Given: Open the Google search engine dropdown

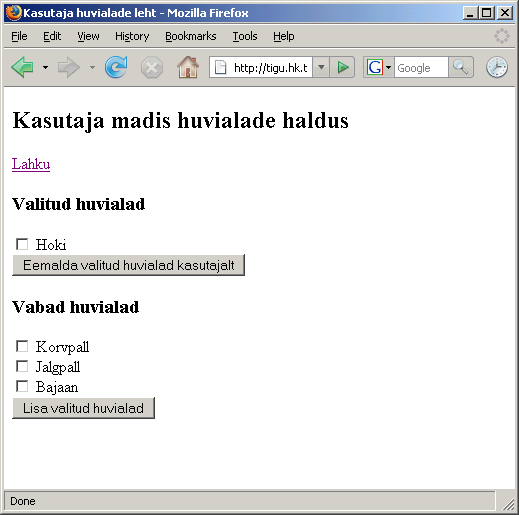Looking at the screenshot, I should pos(379,68).
